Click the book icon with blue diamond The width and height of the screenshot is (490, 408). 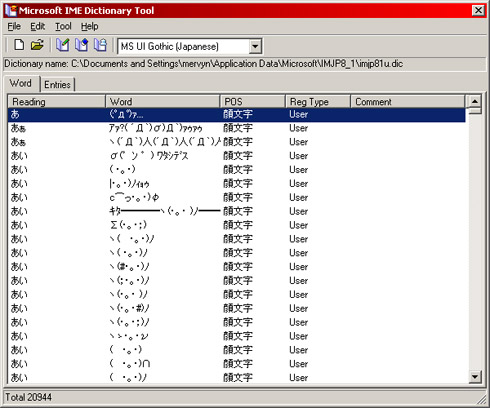tap(81, 45)
